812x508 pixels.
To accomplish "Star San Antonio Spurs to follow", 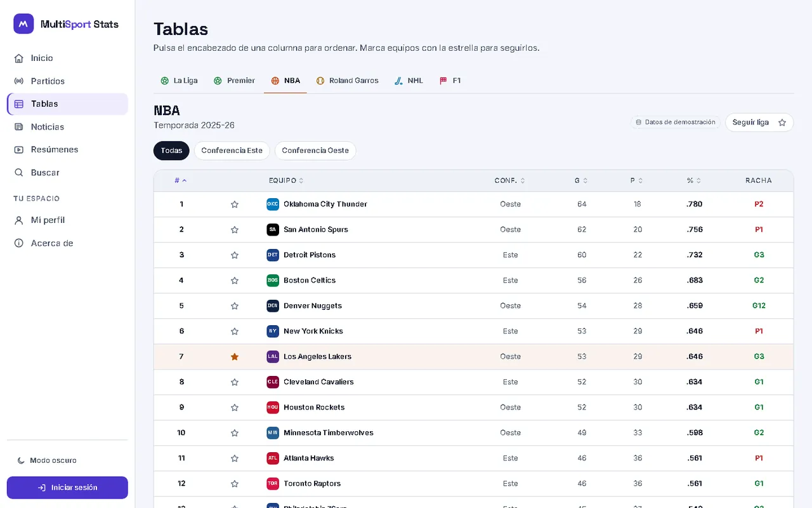I will coord(235,230).
